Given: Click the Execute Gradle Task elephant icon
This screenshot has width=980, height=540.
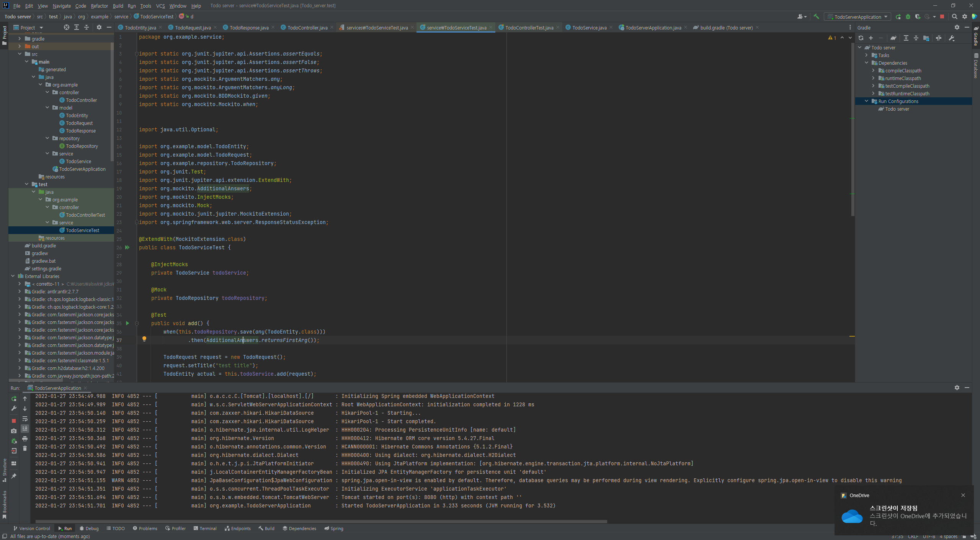Looking at the screenshot, I should [893, 38].
